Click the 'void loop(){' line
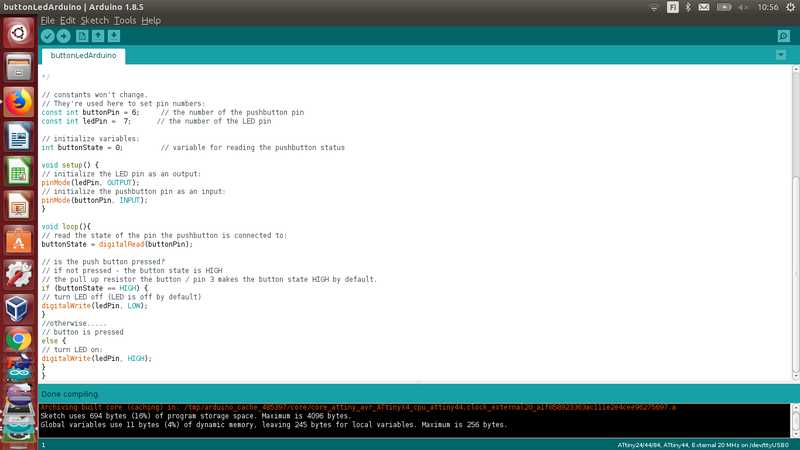The image size is (800, 450). pyautogui.click(x=66, y=227)
